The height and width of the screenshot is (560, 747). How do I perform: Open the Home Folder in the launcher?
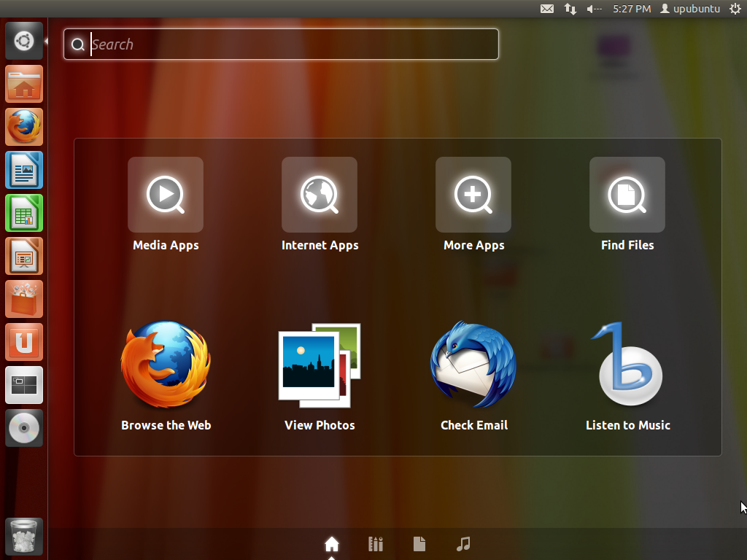24,85
